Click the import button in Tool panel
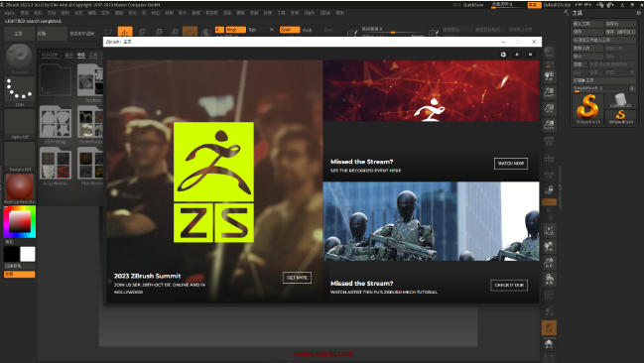Image resolution: width=644 pixels, height=363 pixels. tap(587, 57)
